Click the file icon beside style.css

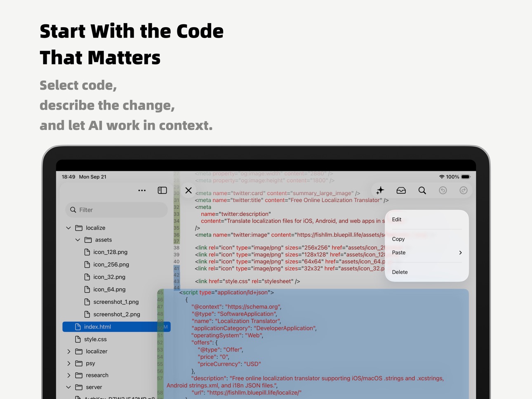pos(78,339)
